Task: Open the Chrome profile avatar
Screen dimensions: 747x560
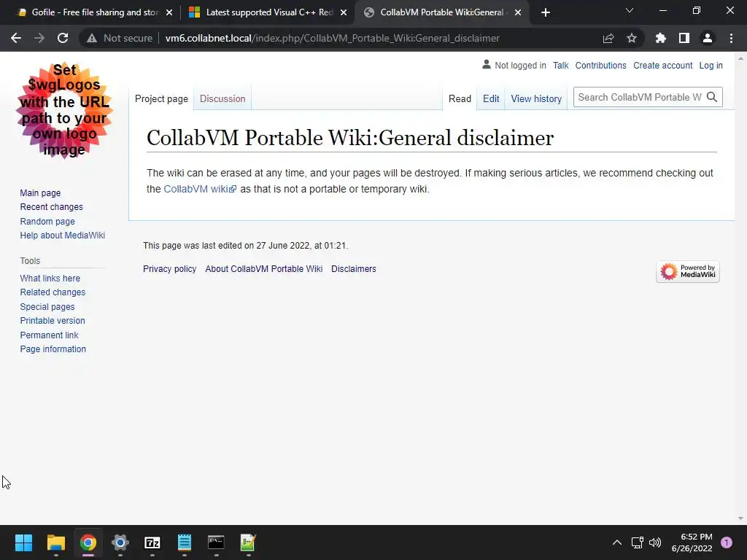Action: [x=708, y=38]
